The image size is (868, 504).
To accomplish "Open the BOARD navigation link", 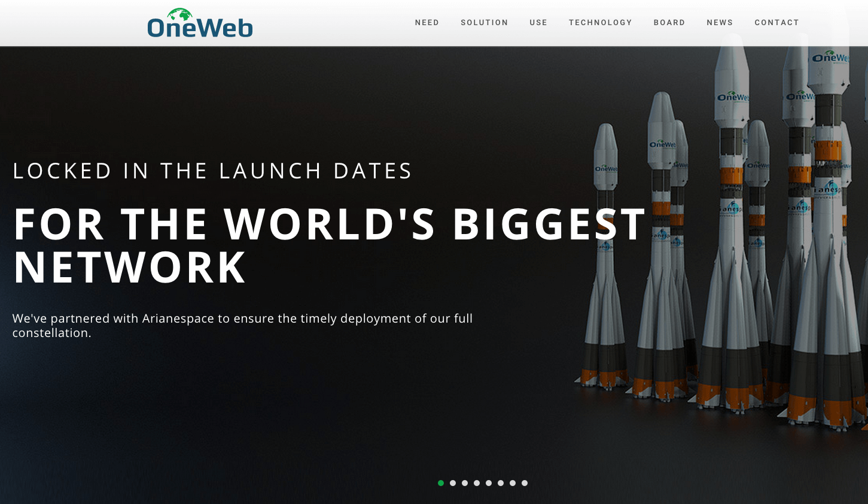I will [x=669, y=22].
